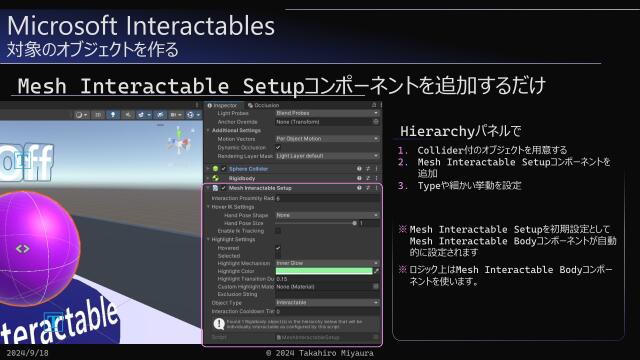Screen dimensions: 640x360
Task: Open Light Probes Blend Probes dropdown
Action: pyautogui.click(x=327, y=113)
